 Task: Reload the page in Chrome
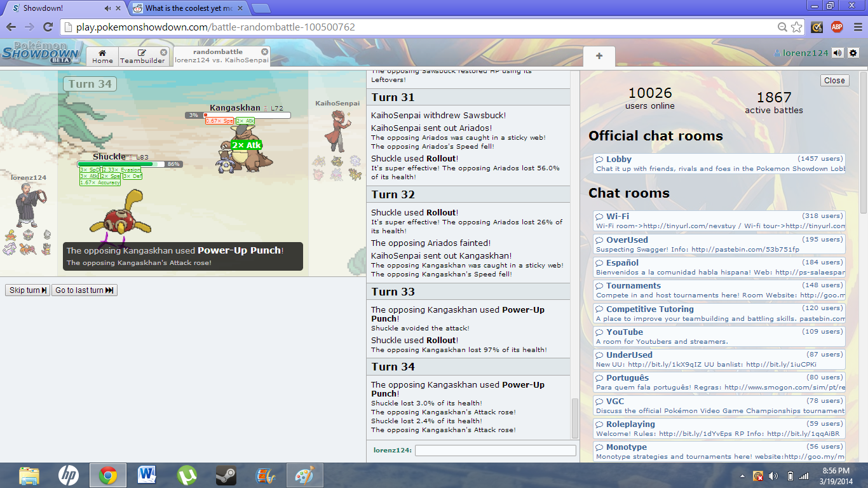pos(48,27)
